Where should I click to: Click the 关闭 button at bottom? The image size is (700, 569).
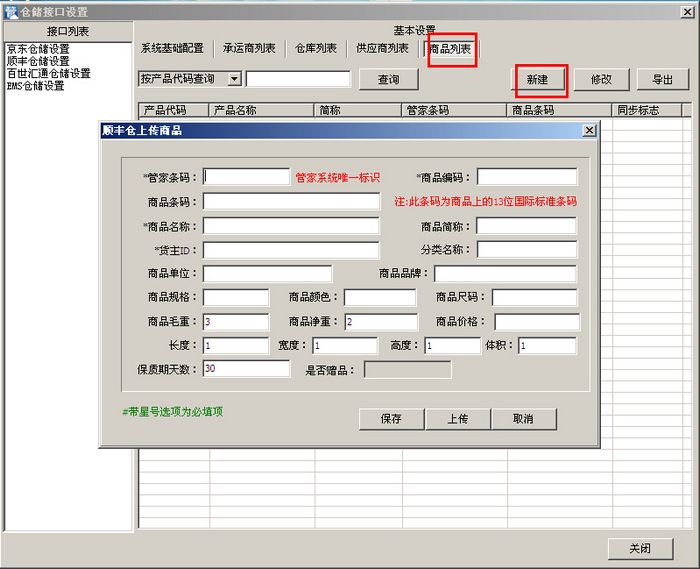click(x=640, y=548)
